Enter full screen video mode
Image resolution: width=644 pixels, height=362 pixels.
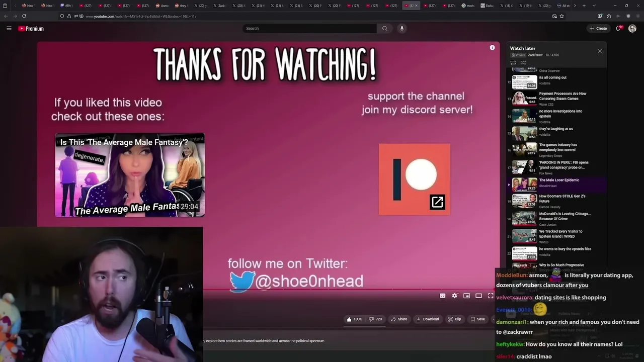point(491,296)
